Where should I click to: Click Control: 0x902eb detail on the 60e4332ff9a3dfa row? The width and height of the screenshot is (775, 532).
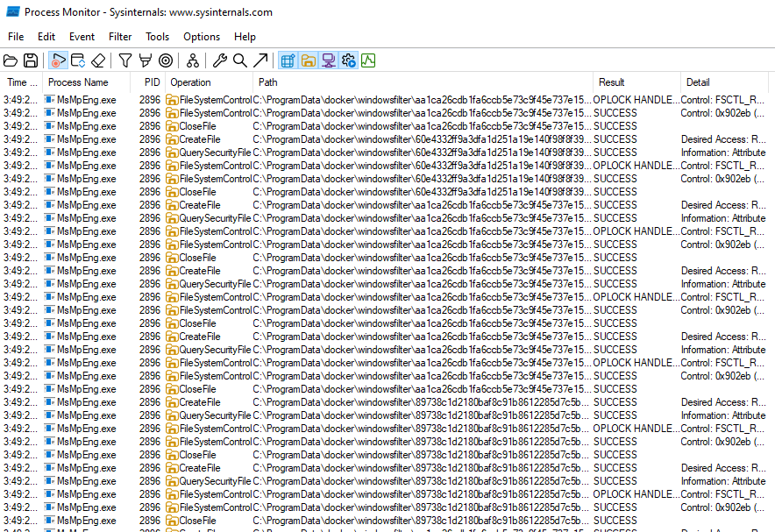coord(722,179)
